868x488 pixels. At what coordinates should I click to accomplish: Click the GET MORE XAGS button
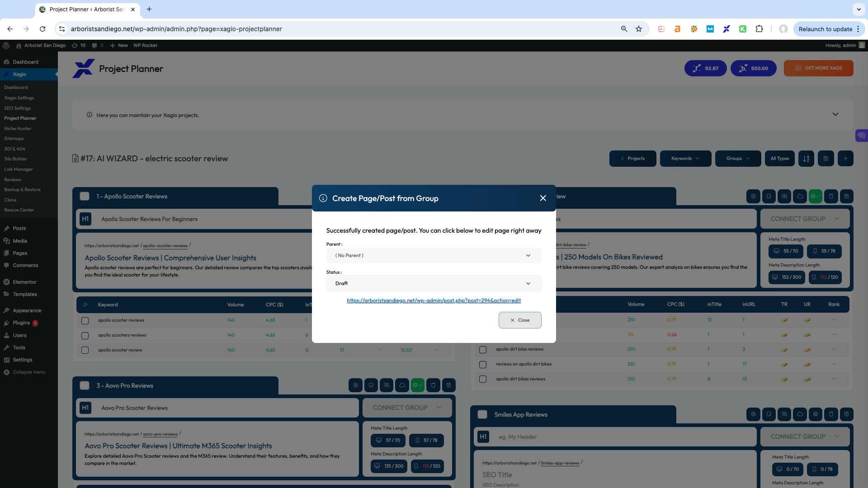818,68
